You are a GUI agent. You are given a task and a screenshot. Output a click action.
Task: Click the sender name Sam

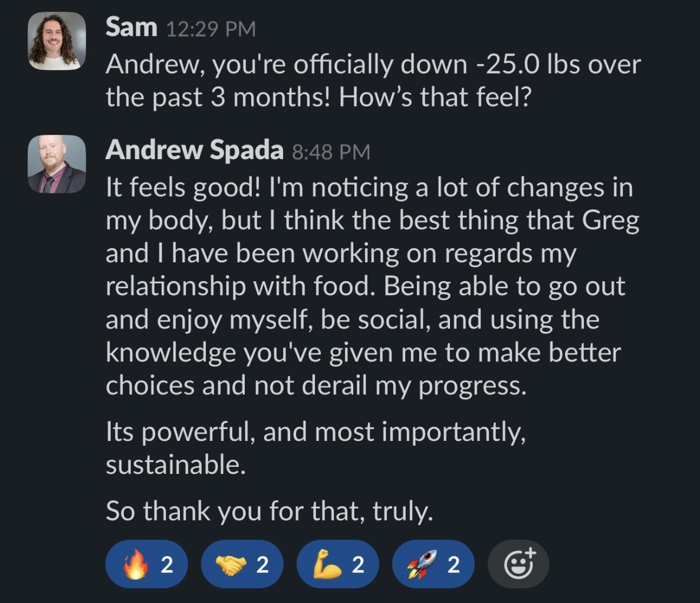coord(132,28)
